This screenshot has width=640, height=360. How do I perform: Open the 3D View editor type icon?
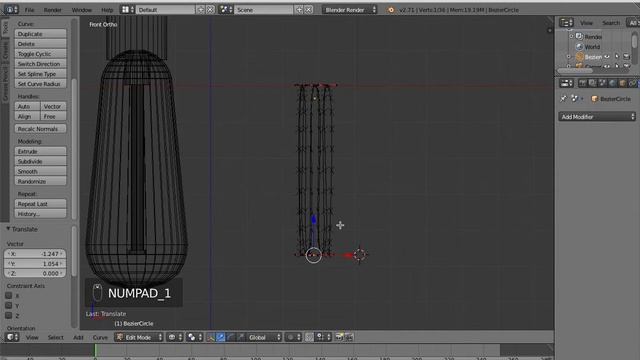coord(12,337)
